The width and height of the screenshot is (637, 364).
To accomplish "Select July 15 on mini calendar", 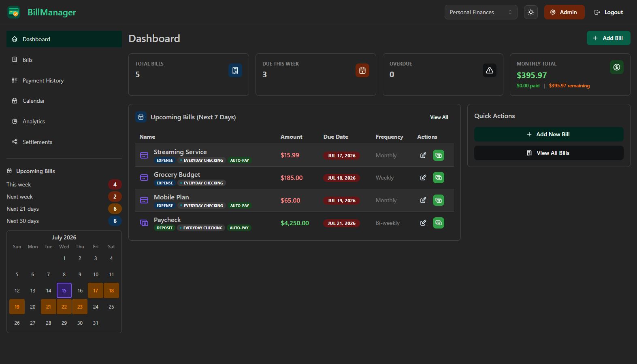I will pyautogui.click(x=64, y=290).
